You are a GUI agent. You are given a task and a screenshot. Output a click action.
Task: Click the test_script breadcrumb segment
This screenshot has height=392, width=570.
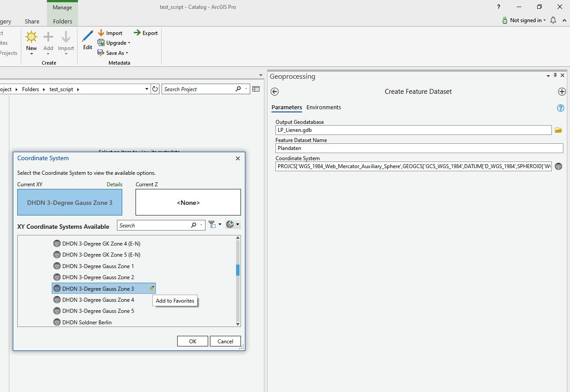(61, 89)
